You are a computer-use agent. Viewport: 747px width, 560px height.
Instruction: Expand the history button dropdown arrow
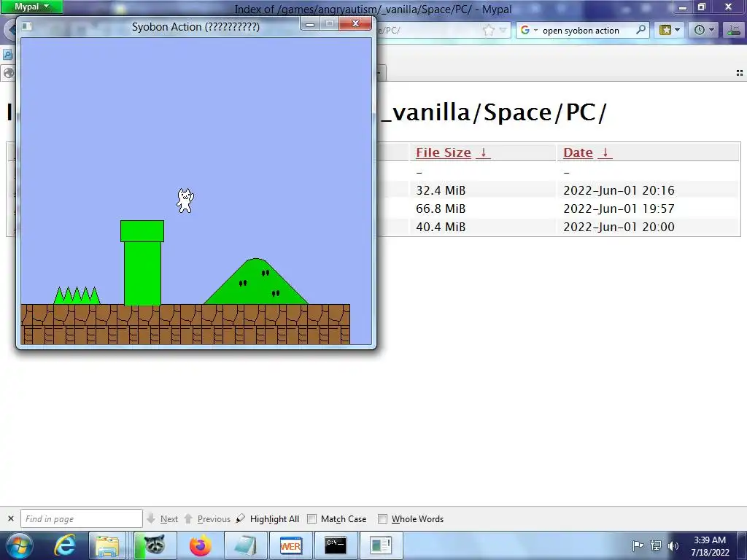pyautogui.click(x=711, y=30)
